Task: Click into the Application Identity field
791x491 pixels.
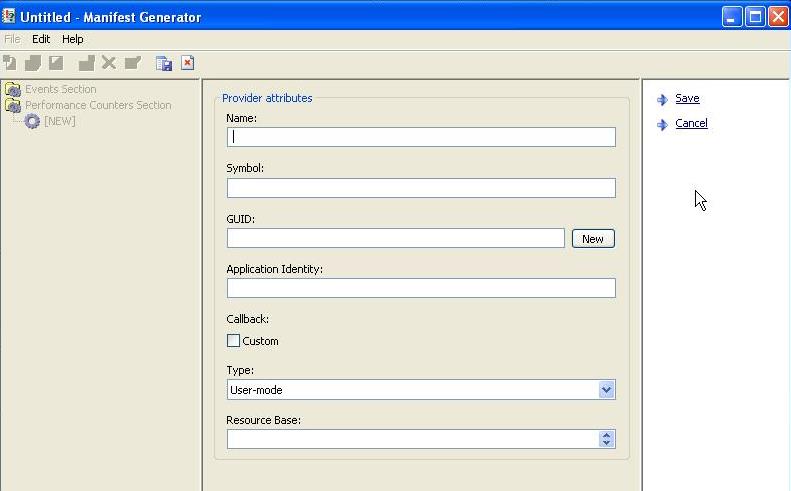Action: point(421,288)
